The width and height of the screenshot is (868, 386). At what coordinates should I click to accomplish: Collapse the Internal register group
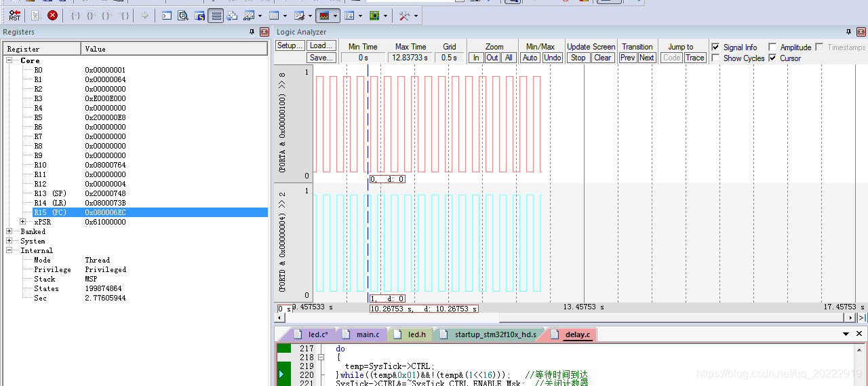click(x=9, y=250)
